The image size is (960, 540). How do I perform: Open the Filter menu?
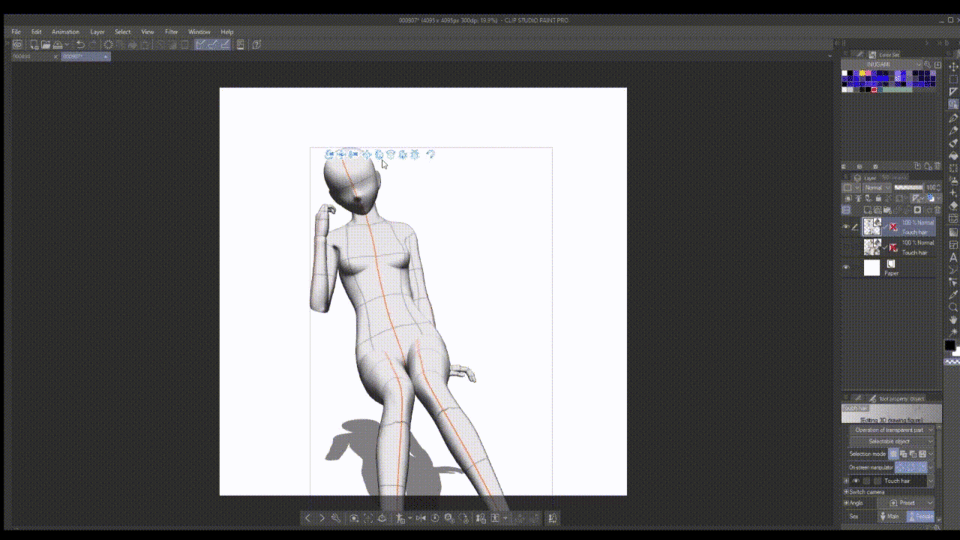tap(171, 32)
